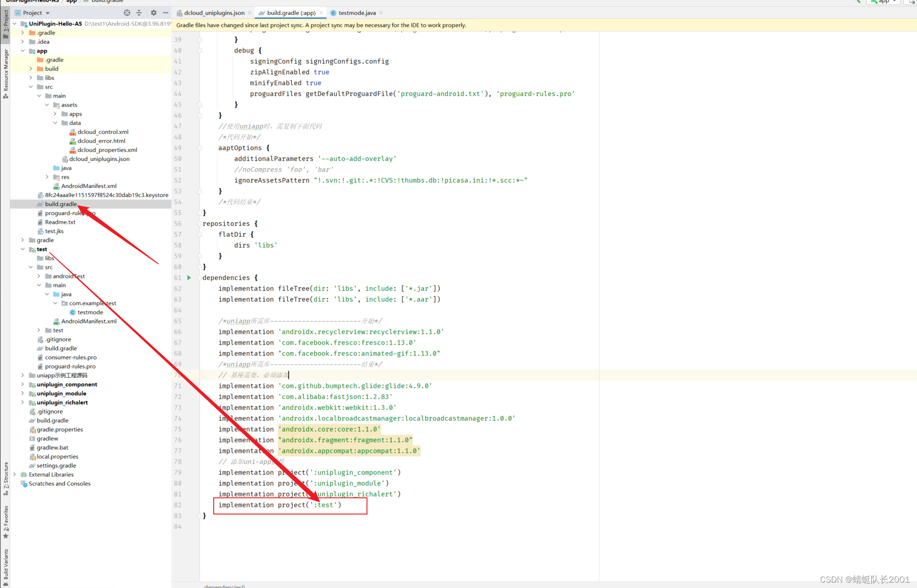Screen dimensions: 917x588
Task: Switch to build.gradle (:app) tab
Action: click(x=291, y=13)
